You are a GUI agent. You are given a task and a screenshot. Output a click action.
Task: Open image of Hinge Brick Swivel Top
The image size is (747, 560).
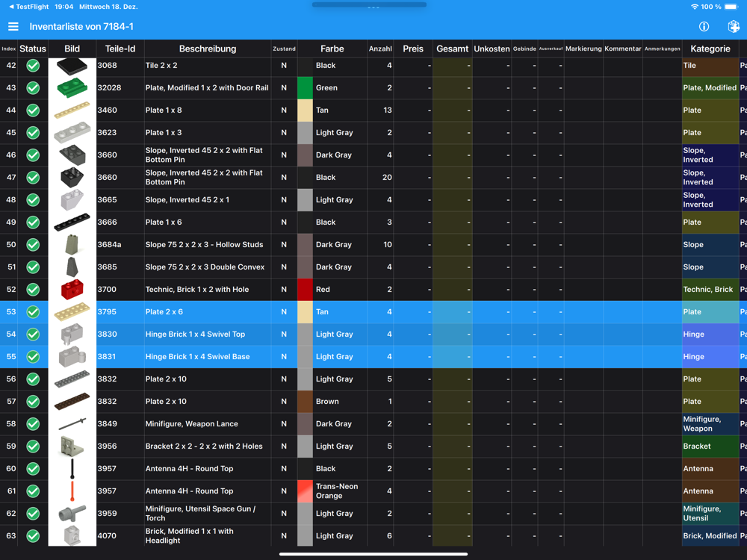click(x=72, y=335)
